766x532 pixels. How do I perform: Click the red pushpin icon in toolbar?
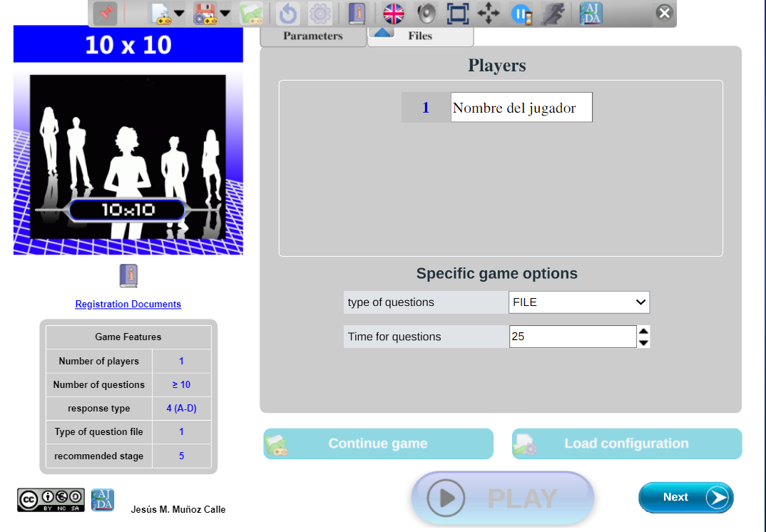coord(106,13)
